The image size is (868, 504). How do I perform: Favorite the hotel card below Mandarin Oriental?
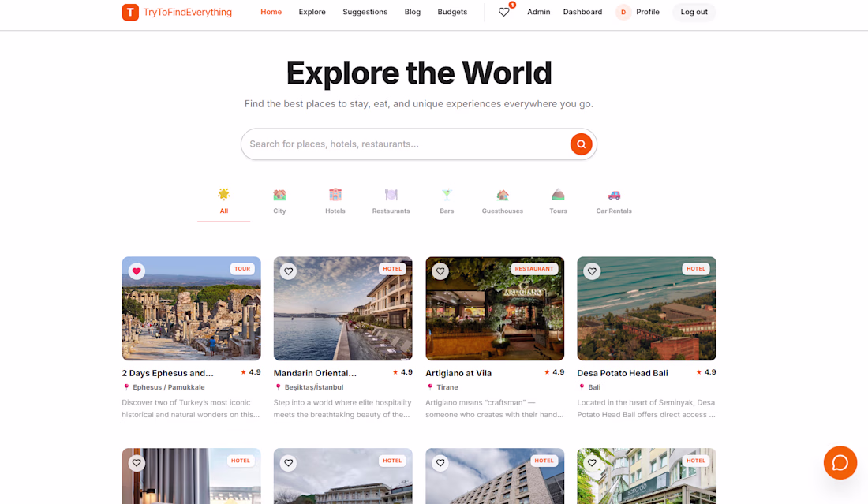(288, 462)
